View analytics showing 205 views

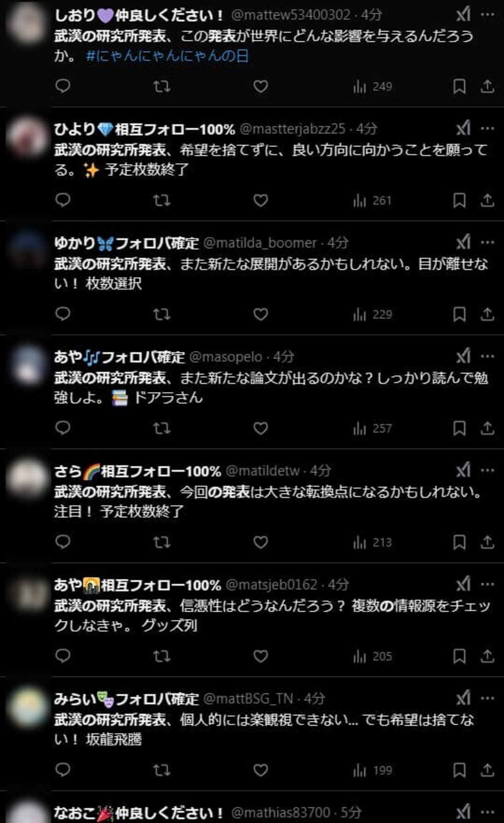373,656
